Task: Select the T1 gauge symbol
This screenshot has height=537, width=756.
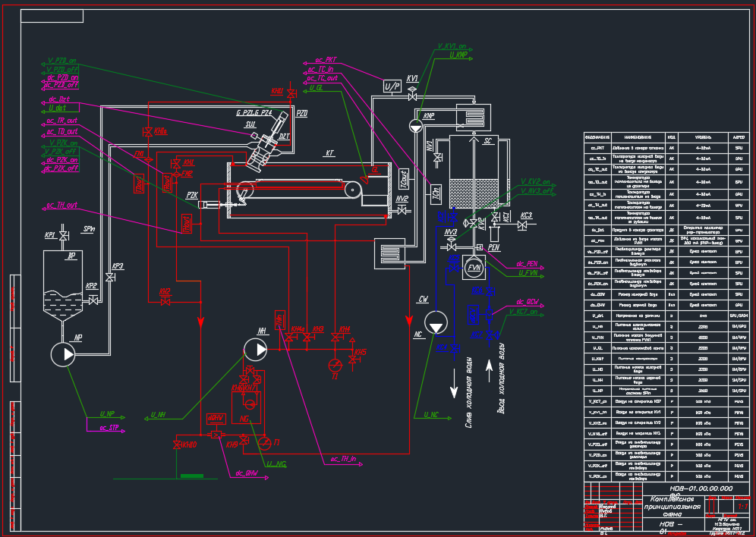Action: (x=335, y=366)
